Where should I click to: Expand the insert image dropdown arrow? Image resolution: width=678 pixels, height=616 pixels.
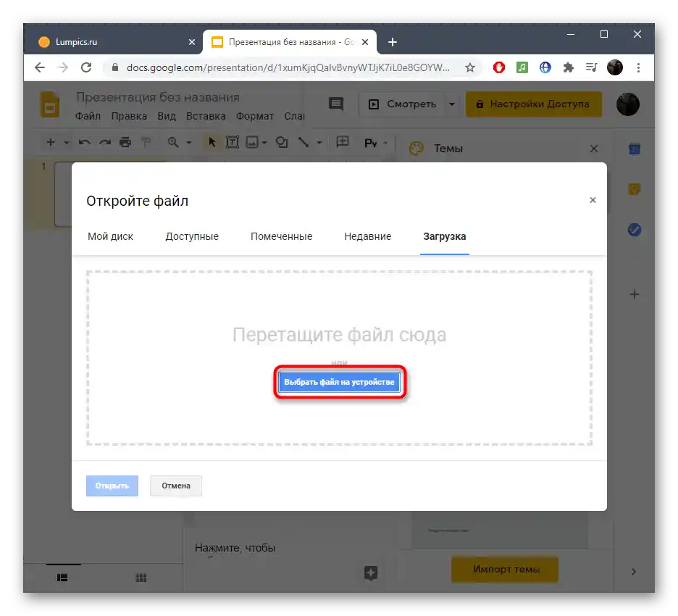click(x=264, y=142)
